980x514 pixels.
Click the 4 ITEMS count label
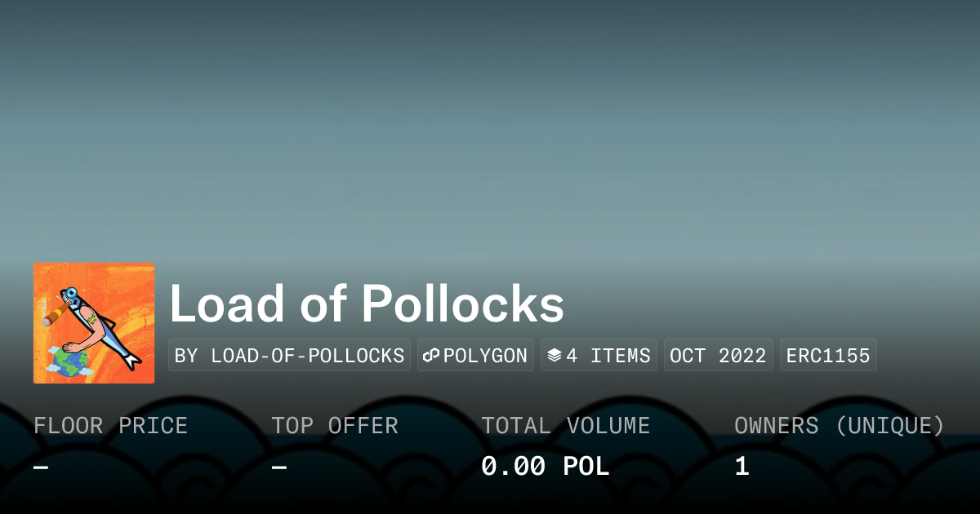click(608, 356)
